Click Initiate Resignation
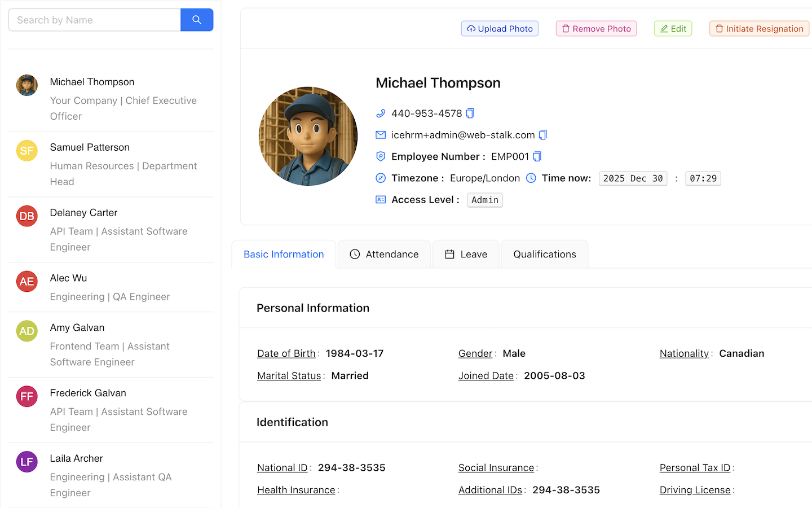The image size is (812, 508). pos(759,28)
